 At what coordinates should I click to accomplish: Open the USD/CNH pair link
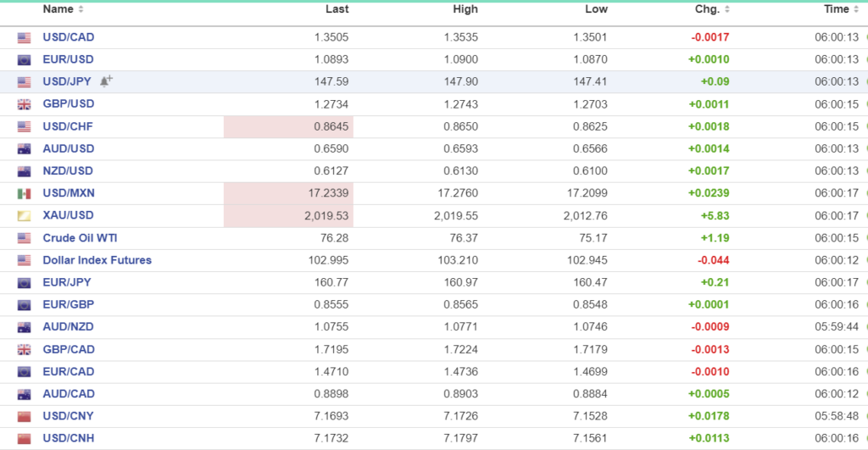click(x=68, y=438)
